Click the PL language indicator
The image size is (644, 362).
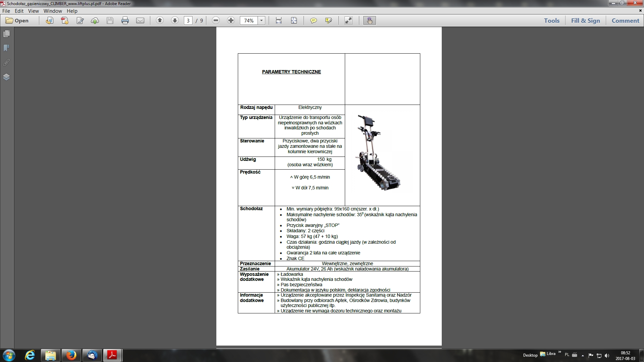(x=567, y=355)
